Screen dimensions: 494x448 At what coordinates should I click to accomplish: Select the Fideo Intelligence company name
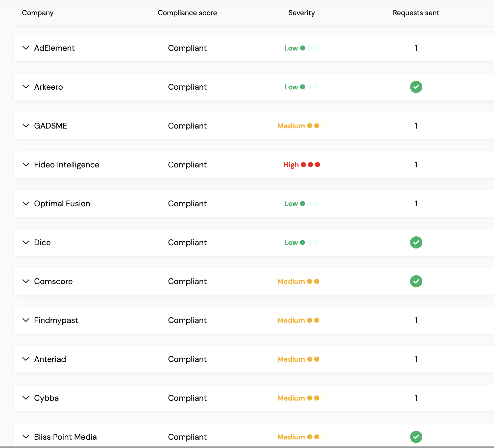coord(67,165)
